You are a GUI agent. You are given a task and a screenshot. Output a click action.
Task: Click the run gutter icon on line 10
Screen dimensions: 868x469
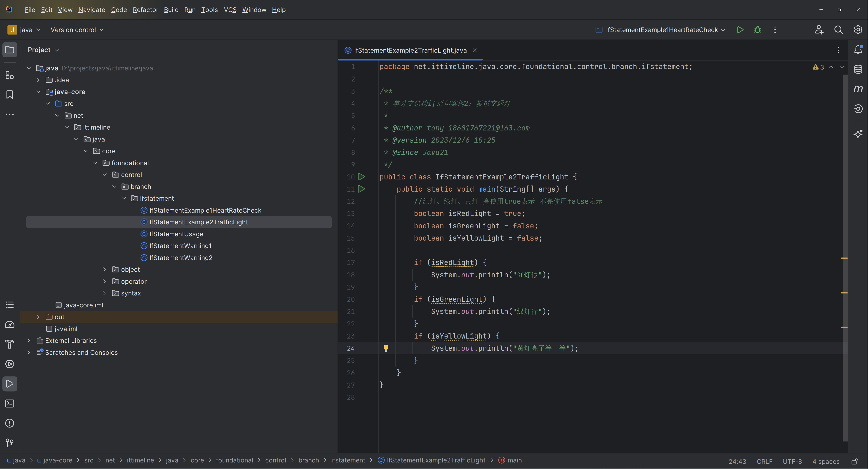coord(361,177)
